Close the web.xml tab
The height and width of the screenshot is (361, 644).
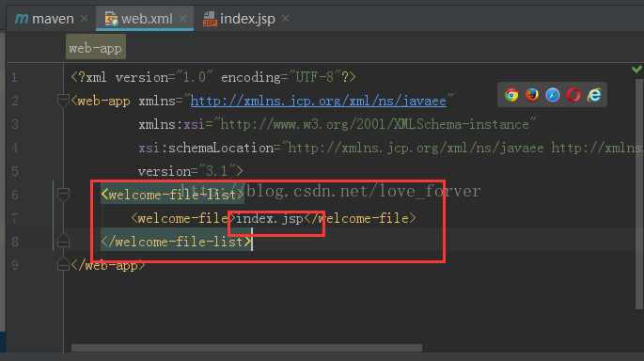pyautogui.click(x=182, y=19)
